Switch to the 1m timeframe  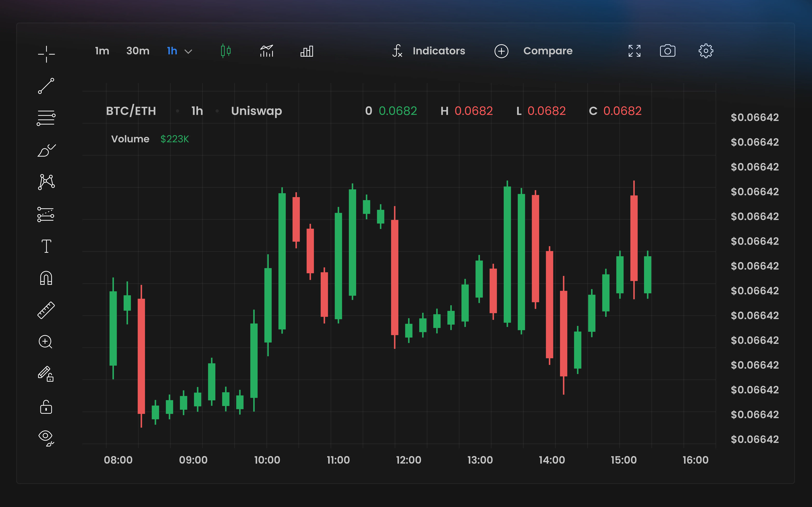pos(102,51)
